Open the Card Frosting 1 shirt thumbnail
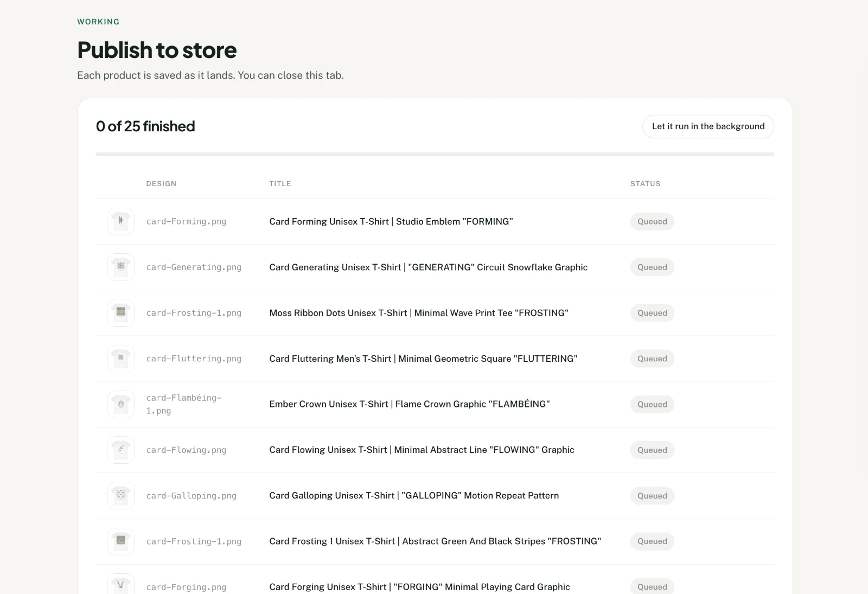868x594 pixels. coord(121,541)
